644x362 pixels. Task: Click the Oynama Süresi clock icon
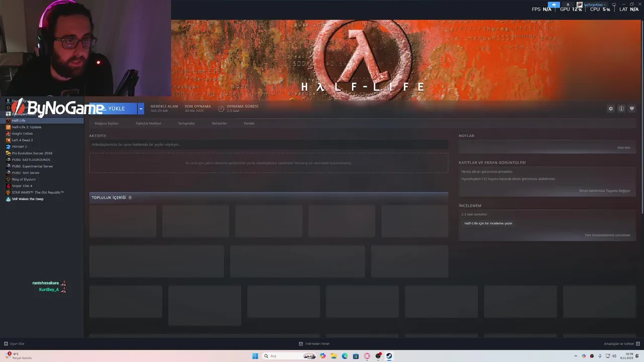221,109
